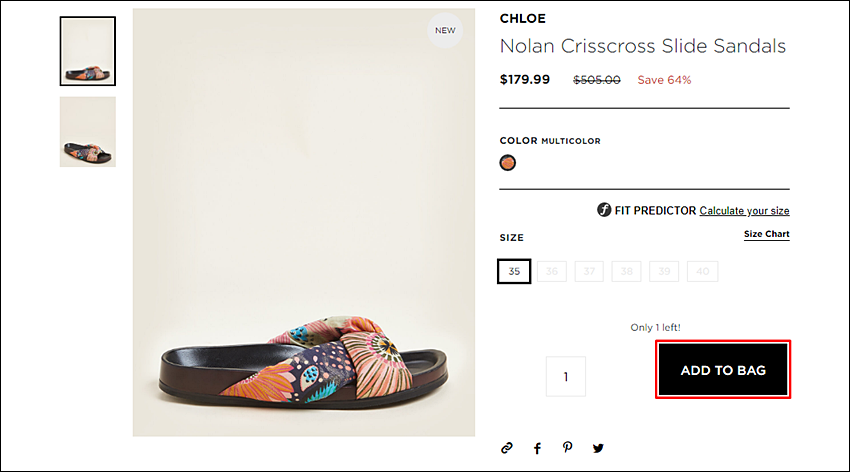Pick size 40

[703, 271]
